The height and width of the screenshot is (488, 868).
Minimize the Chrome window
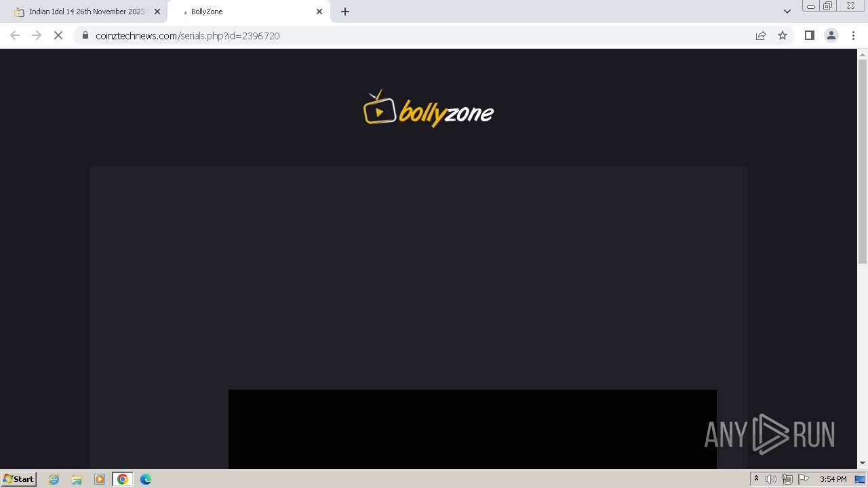[x=810, y=6]
